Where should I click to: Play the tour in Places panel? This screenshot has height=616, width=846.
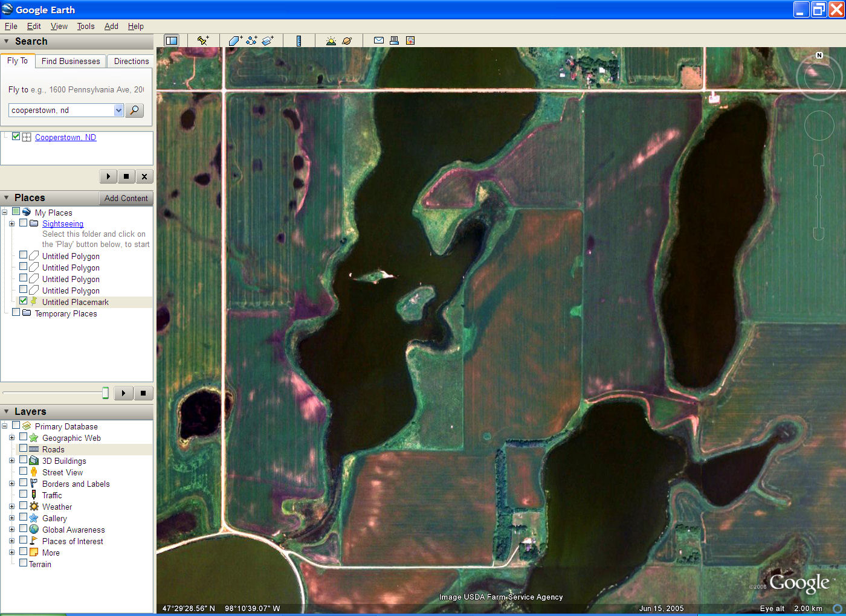click(x=123, y=393)
